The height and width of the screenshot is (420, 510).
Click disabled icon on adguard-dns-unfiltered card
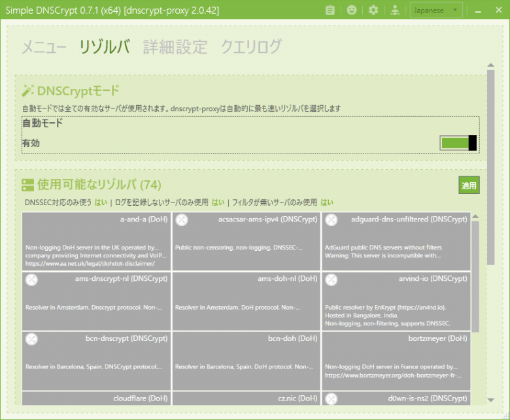click(x=331, y=220)
